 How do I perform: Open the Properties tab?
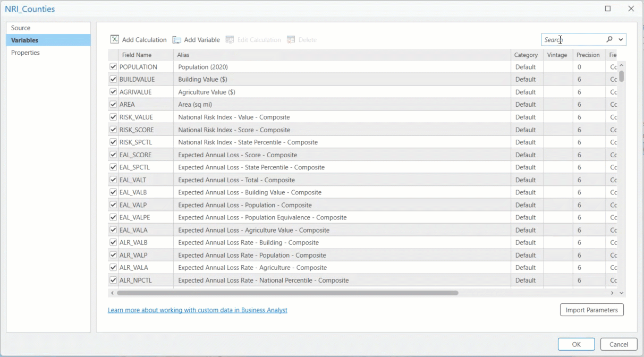coord(26,53)
